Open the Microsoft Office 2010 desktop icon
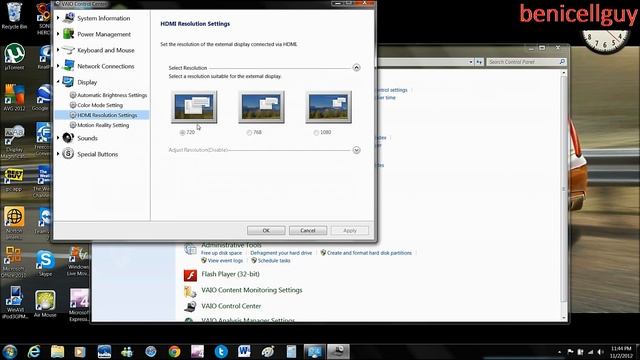Screen dimensions: 640x360 tap(13, 262)
